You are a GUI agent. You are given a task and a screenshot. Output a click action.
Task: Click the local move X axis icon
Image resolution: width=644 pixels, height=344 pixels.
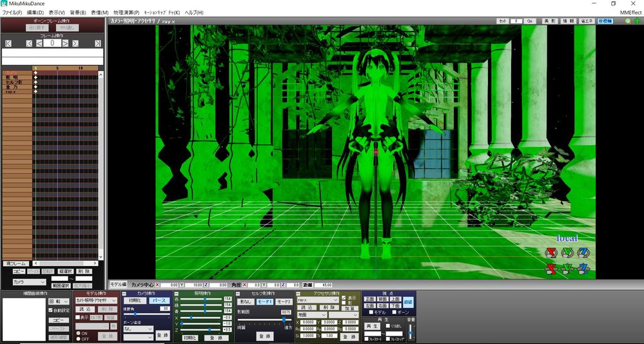(551, 269)
